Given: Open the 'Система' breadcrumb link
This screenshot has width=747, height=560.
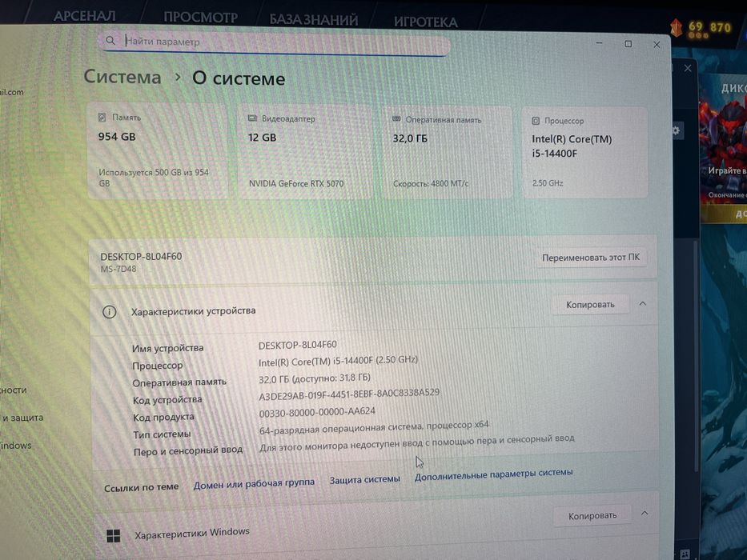Looking at the screenshot, I should click(x=122, y=77).
